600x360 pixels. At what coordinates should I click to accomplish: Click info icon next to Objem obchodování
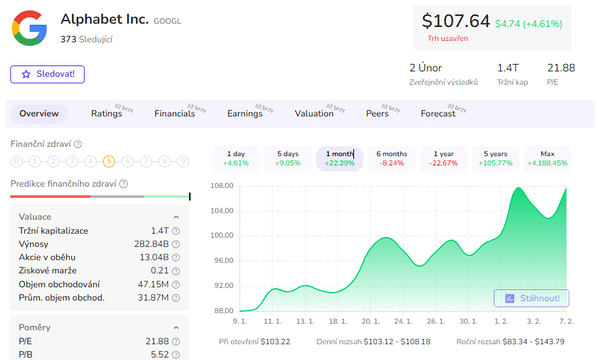coord(176,285)
